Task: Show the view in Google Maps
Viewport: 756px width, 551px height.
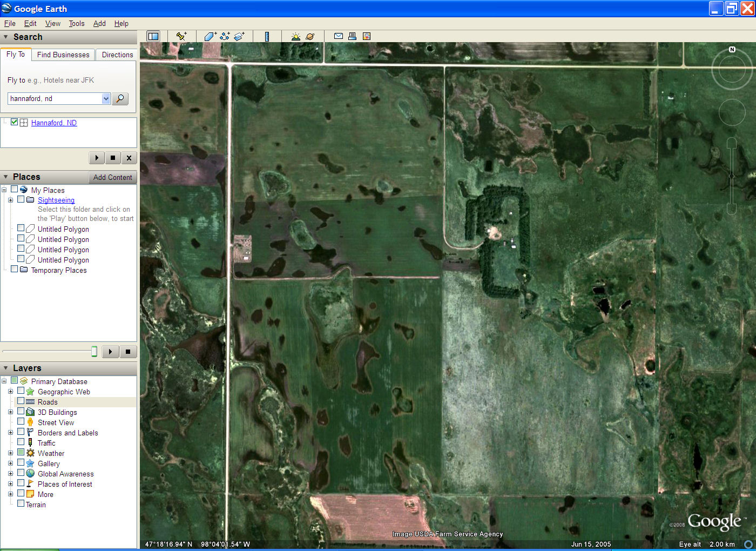Action: click(367, 36)
